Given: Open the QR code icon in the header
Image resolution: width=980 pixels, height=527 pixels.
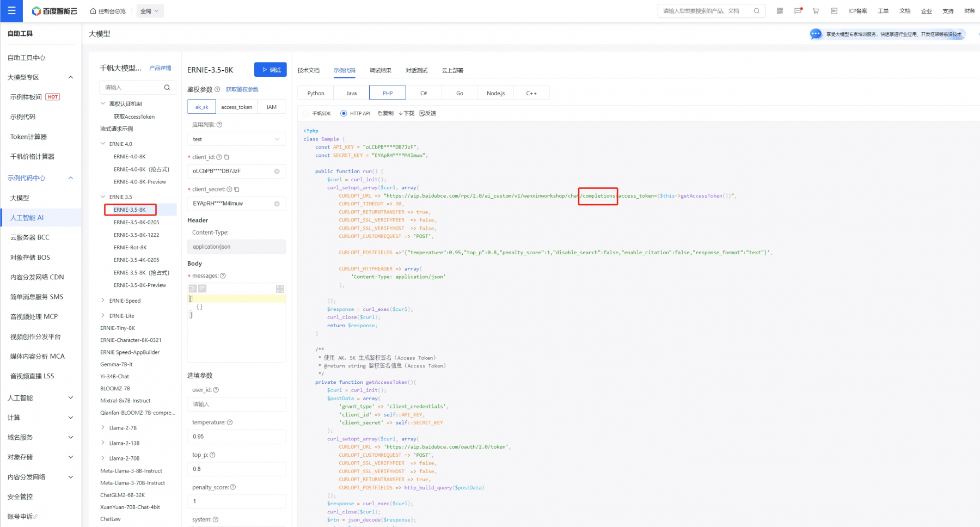Looking at the screenshot, I should pos(780,11).
